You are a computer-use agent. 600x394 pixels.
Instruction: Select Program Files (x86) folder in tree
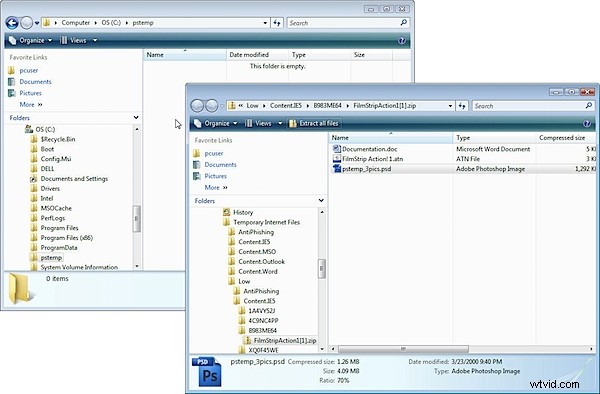tap(67, 238)
